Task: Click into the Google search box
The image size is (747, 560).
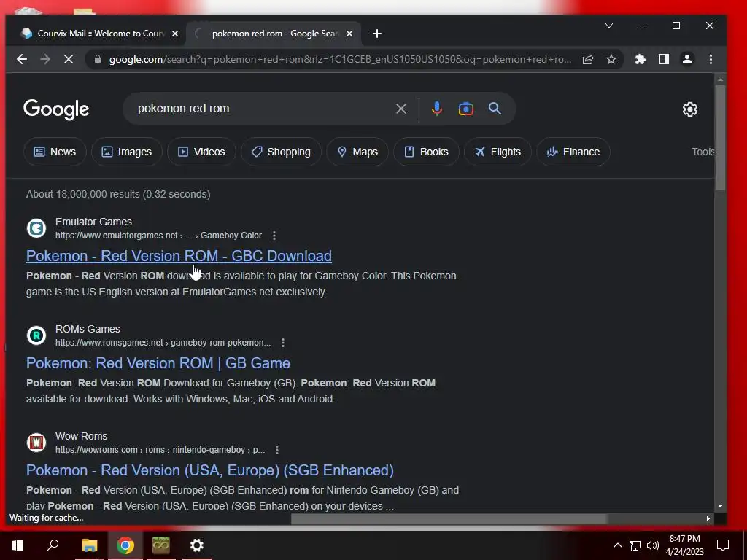Action: pyautogui.click(x=262, y=109)
